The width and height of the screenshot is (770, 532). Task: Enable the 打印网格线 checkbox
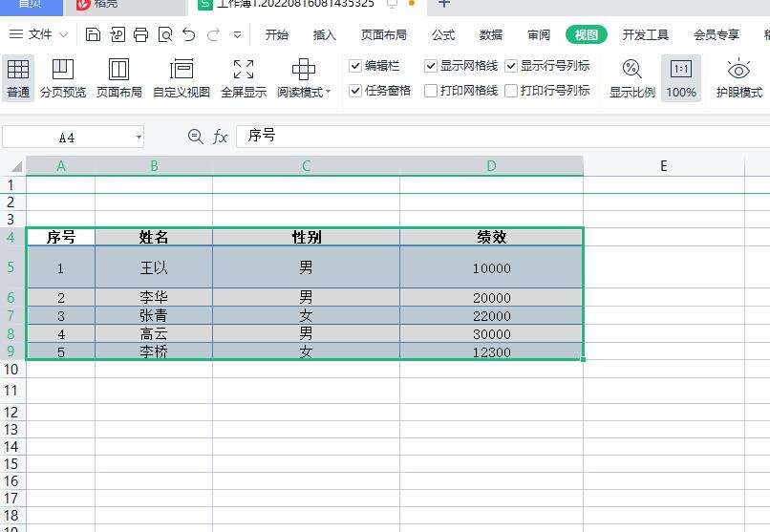[431, 91]
